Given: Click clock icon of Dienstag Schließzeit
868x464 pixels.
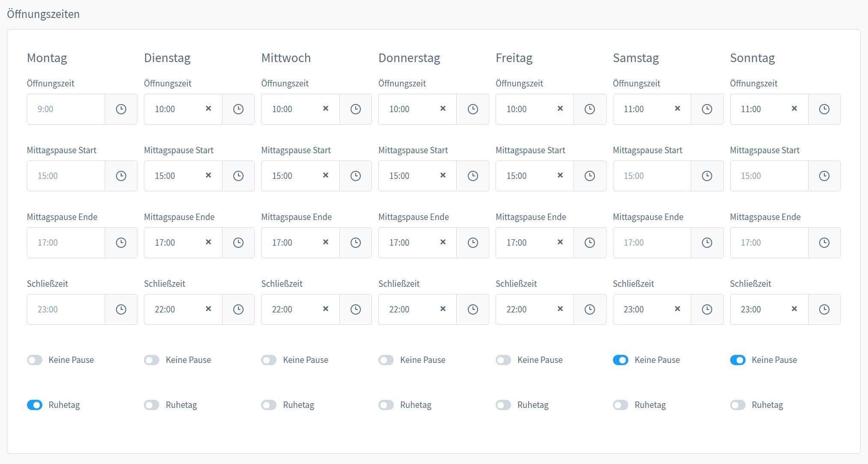Looking at the screenshot, I should pyautogui.click(x=238, y=309).
